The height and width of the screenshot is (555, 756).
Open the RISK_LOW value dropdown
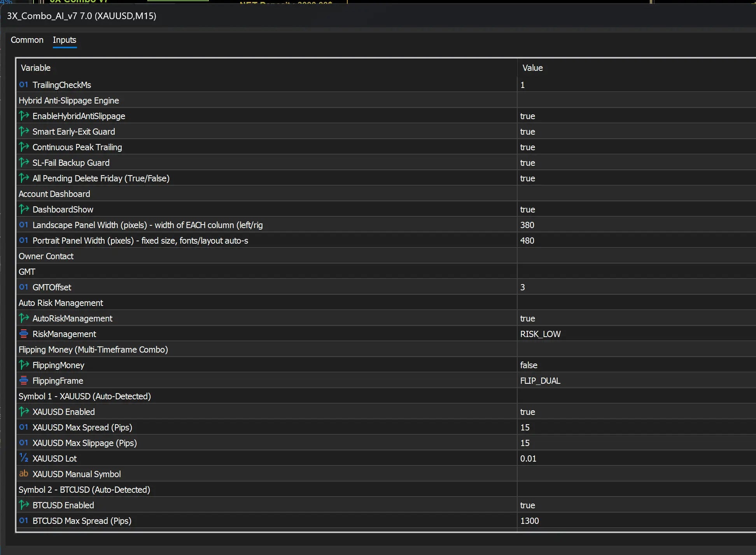tap(636, 334)
